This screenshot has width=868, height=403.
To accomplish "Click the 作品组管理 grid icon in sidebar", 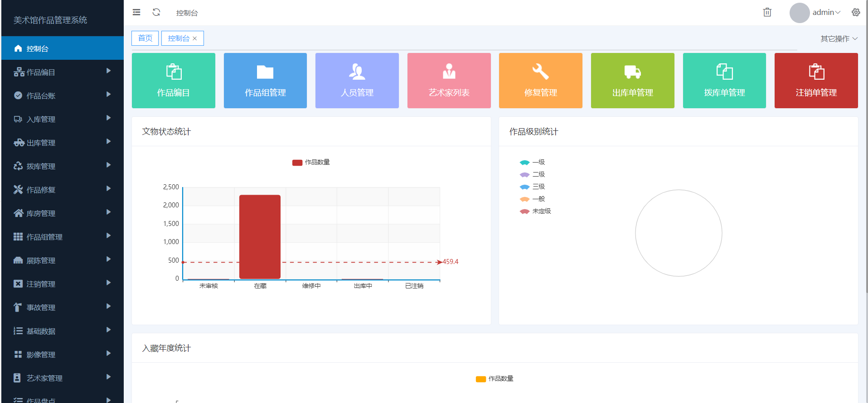I will (x=18, y=237).
